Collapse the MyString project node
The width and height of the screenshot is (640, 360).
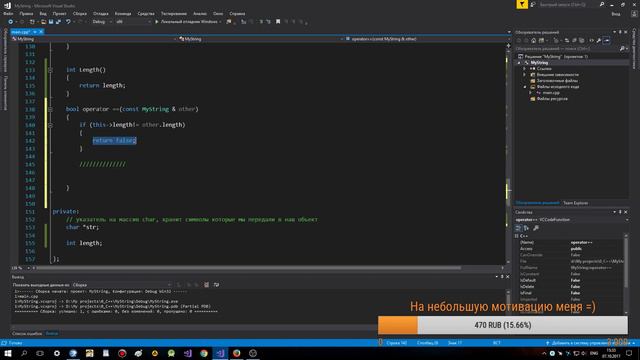[x=520, y=63]
